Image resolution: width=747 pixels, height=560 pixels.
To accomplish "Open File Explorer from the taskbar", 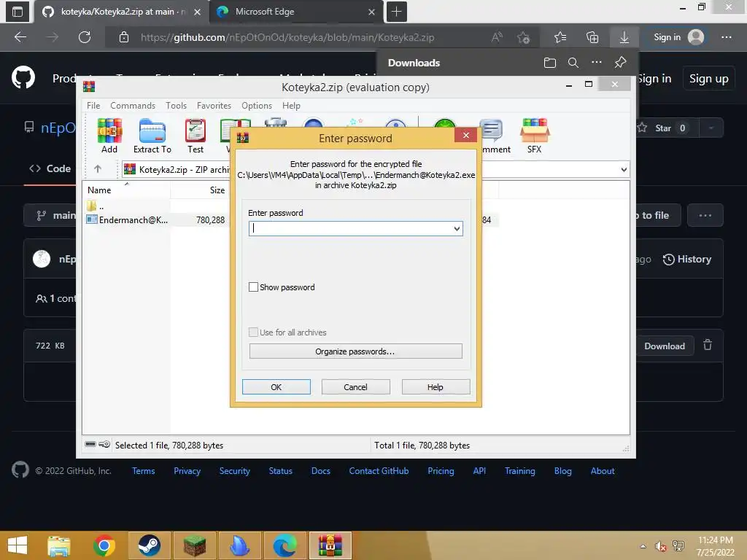I will [x=59, y=545].
